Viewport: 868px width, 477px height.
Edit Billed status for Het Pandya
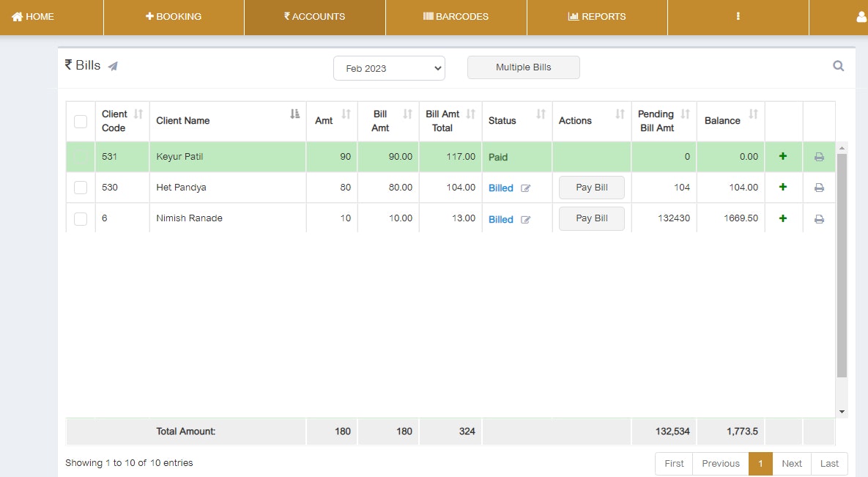(525, 188)
